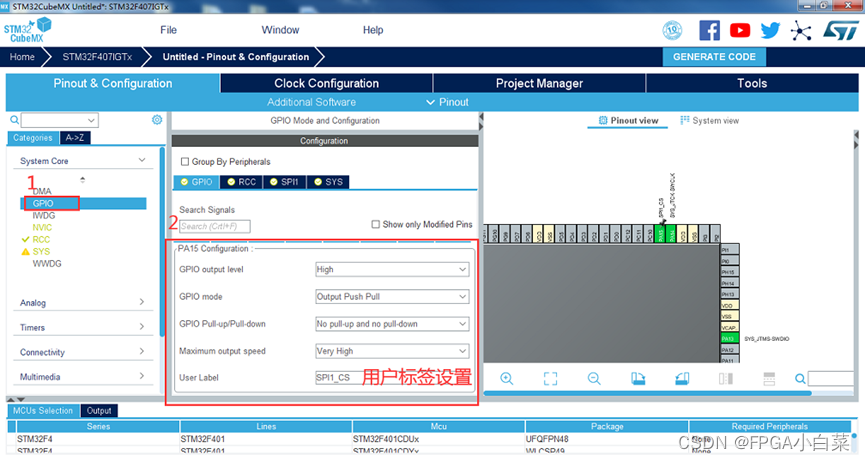
Task: Open the Facebook icon link
Action: point(709,30)
